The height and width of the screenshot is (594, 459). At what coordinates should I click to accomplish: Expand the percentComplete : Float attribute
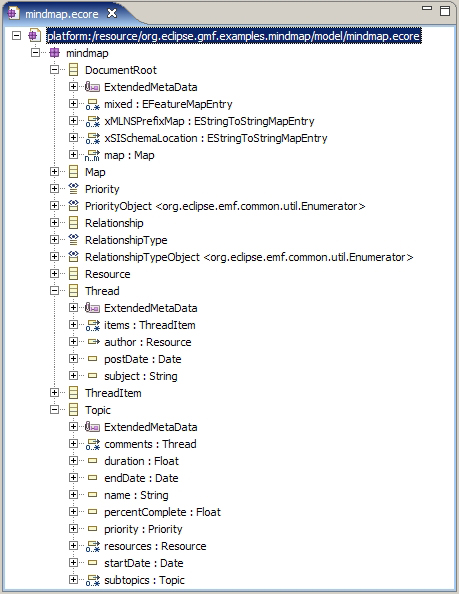73,511
